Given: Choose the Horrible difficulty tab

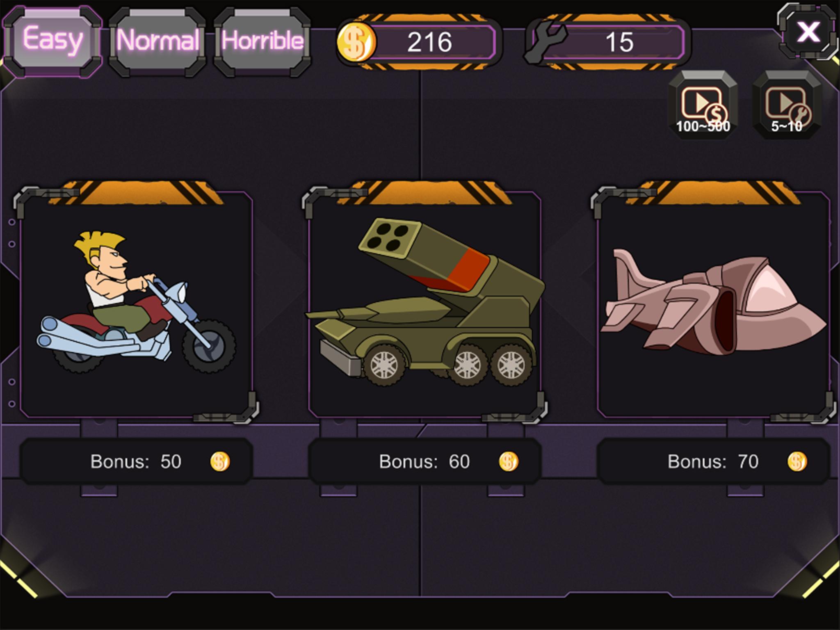Looking at the screenshot, I should point(262,41).
